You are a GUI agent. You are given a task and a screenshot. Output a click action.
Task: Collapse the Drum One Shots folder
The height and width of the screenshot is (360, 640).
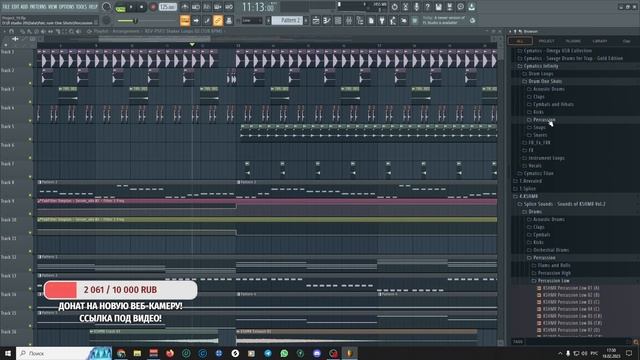544,81
